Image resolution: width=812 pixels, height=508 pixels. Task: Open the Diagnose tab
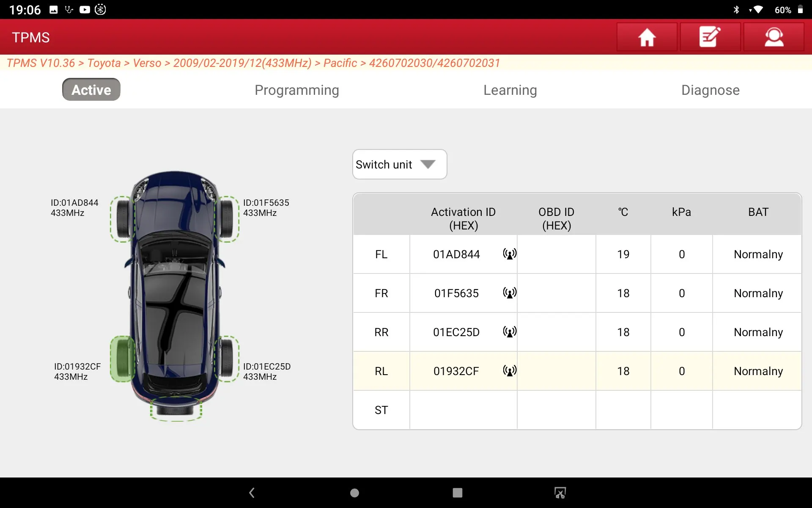[x=710, y=90]
